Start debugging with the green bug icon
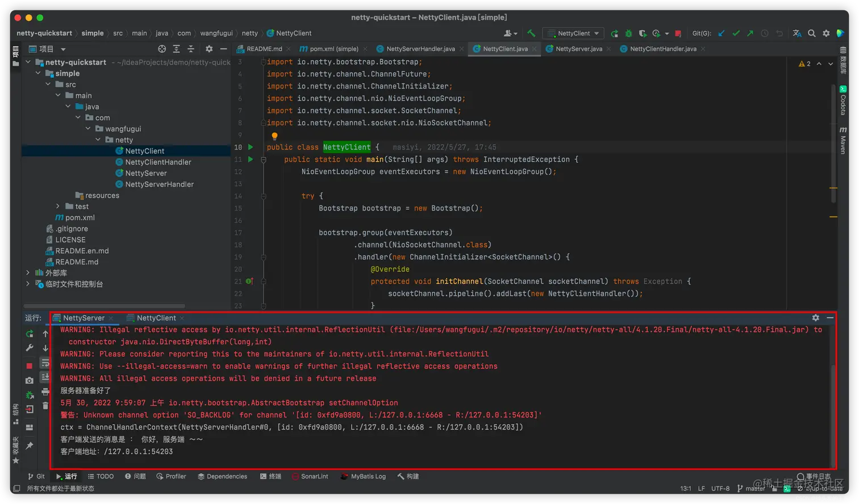The image size is (859, 504). 628,33
